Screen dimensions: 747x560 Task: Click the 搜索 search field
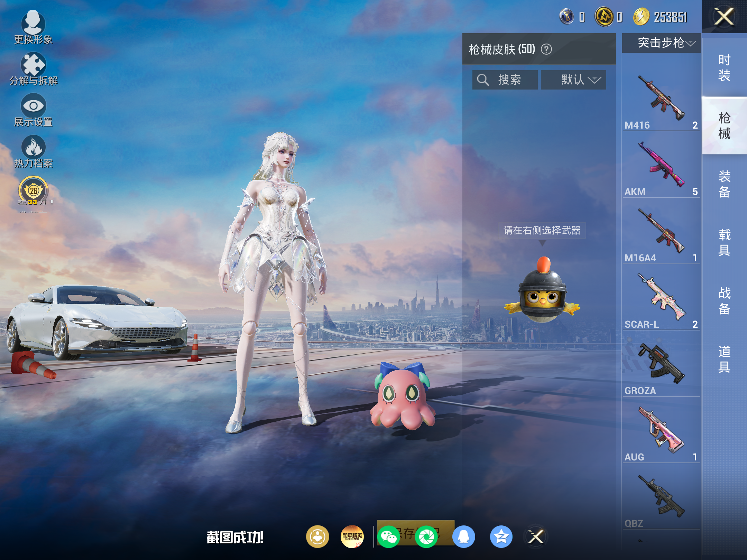(505, 80)
